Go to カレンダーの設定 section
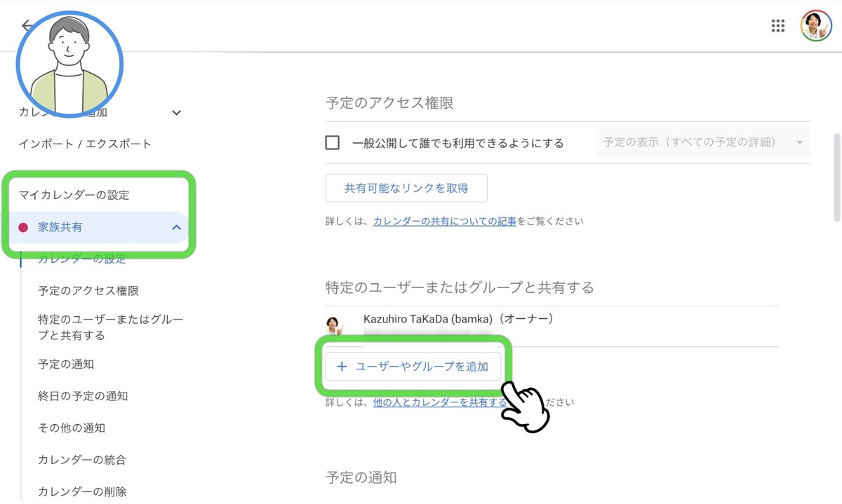This screenshot has height=504, width=842. point(82,259)
